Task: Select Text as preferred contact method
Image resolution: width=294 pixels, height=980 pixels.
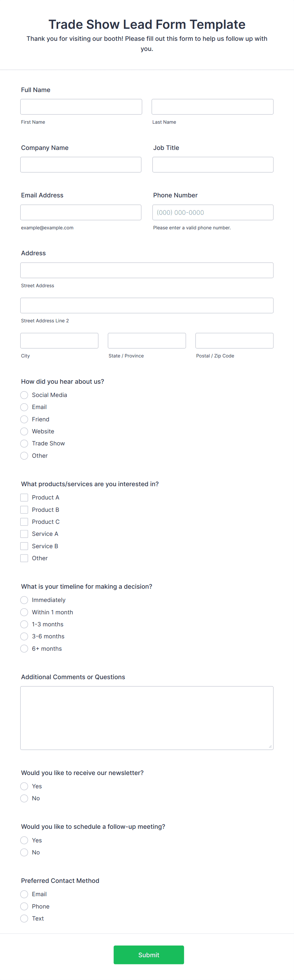Action: click(x=24, y=918)
